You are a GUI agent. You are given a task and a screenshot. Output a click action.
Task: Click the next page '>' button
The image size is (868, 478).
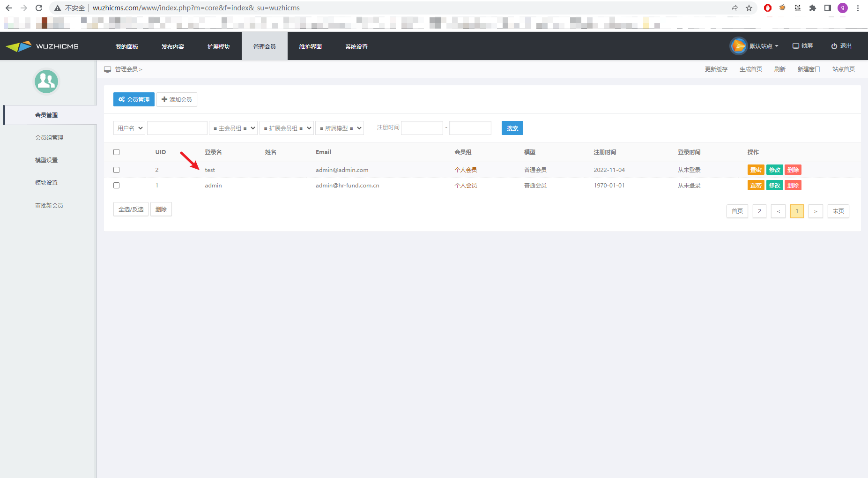click(816, 211)
